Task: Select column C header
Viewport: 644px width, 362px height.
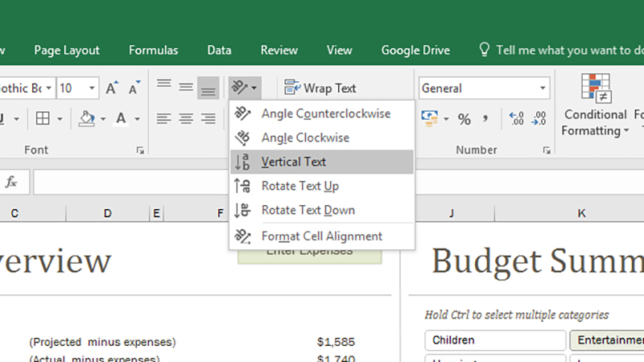Action: click(14, 213)
